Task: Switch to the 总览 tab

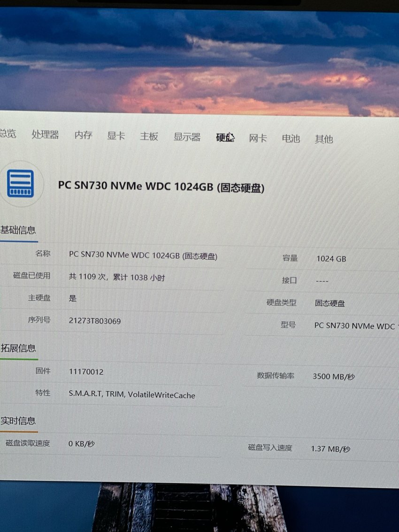Action: tap(8, 133)
